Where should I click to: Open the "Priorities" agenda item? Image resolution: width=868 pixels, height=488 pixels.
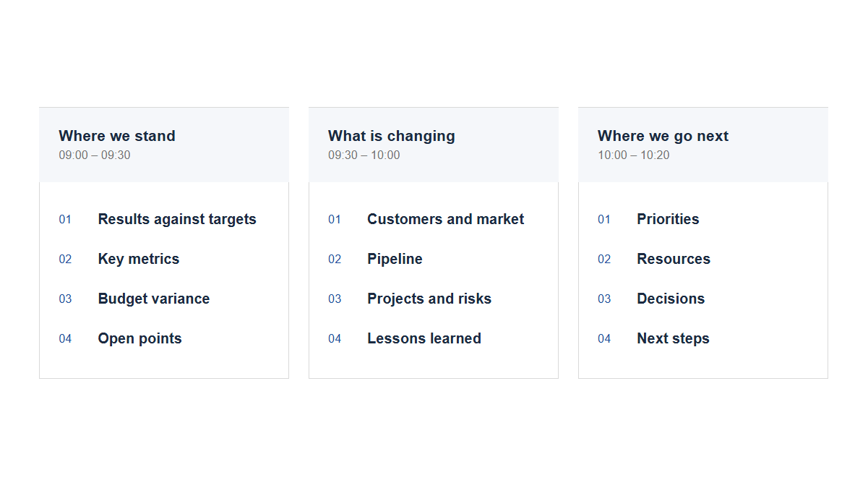click(668, 219)
